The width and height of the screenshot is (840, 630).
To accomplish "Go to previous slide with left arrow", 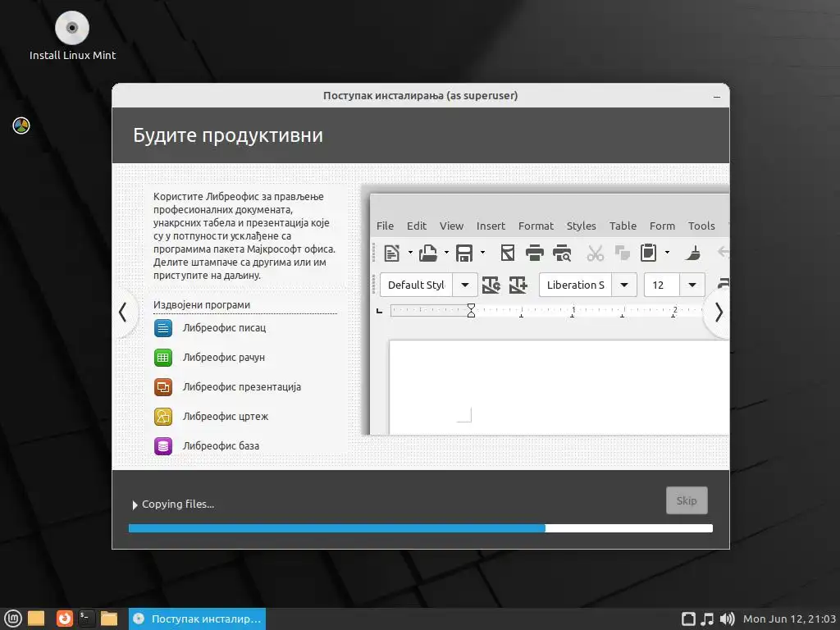I will [123, 312].
